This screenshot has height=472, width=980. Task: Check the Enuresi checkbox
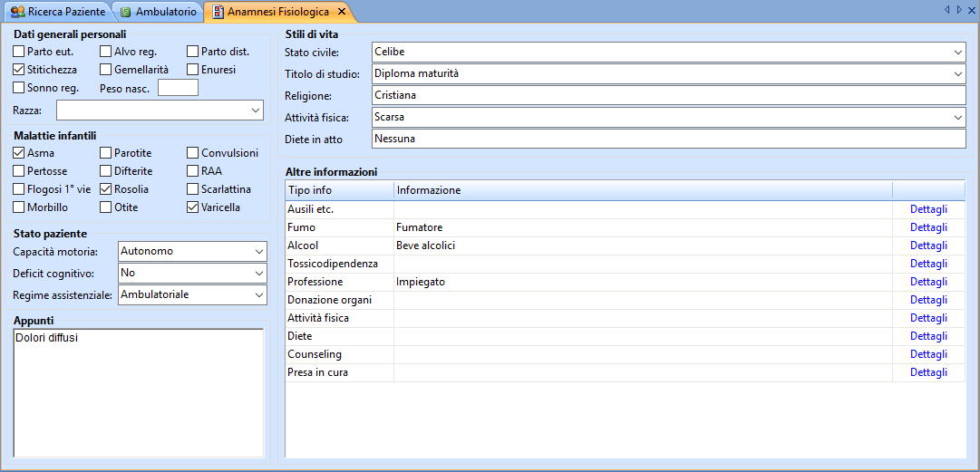192,69
